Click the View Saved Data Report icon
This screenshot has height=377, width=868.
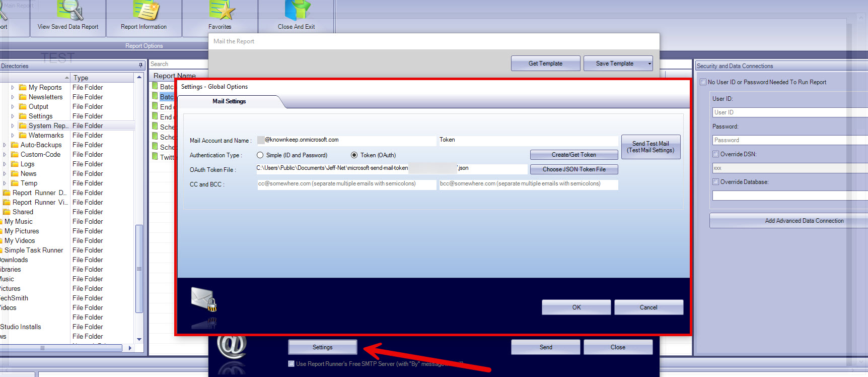[69, 10]
